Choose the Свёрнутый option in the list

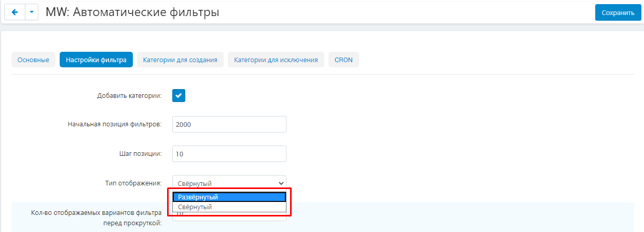tap(229, 207)
